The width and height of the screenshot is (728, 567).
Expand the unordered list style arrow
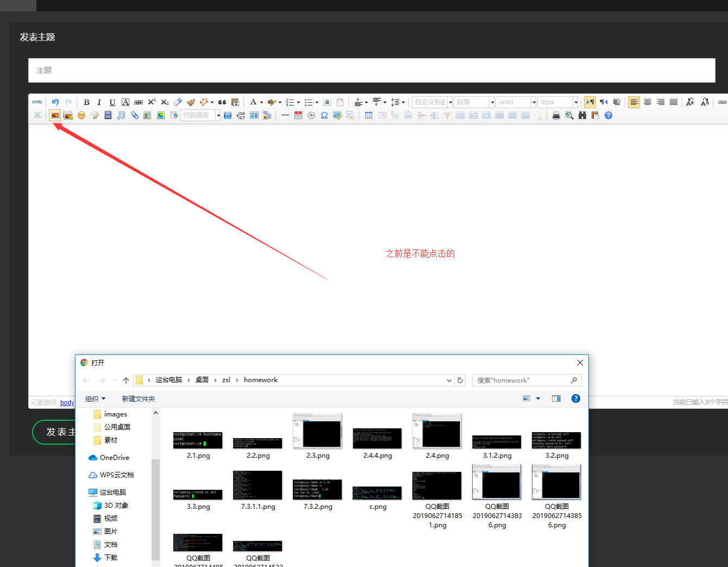pos(317,102)
